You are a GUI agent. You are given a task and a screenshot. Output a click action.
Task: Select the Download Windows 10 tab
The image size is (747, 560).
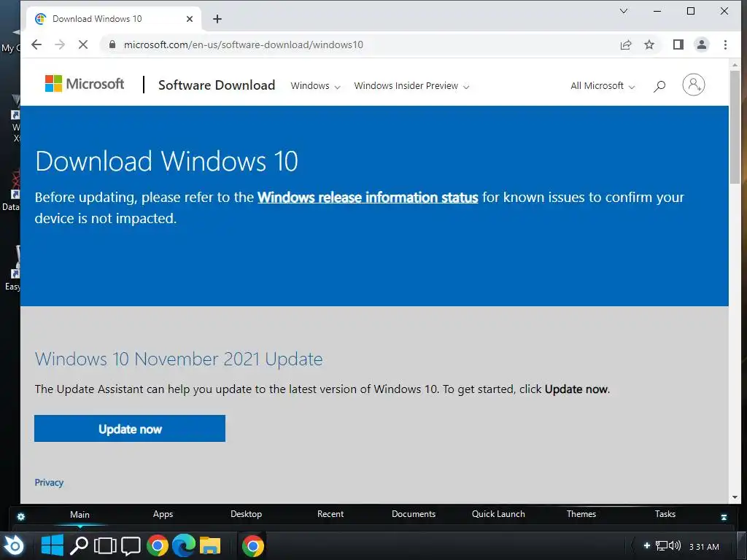(115, 19)
